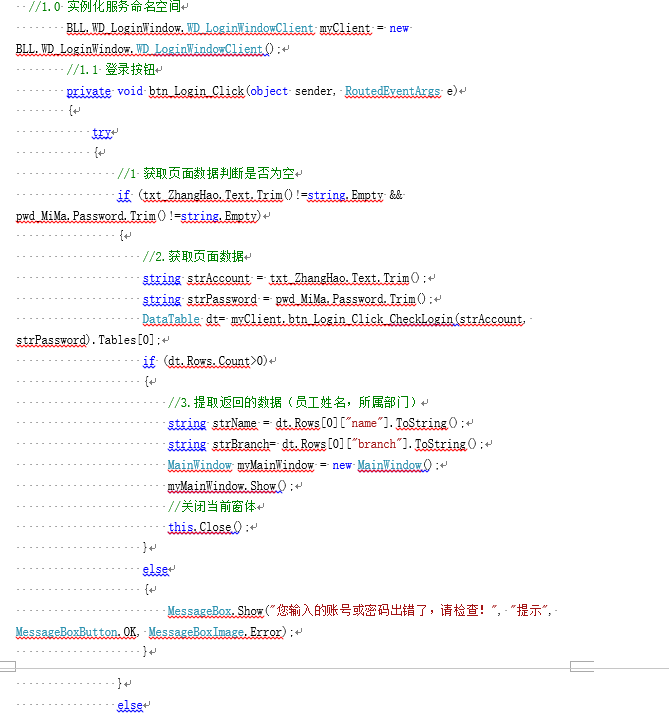Click the "private" keyword
The width and height of the screenshot is (669, 718).
tap(88, 91)
